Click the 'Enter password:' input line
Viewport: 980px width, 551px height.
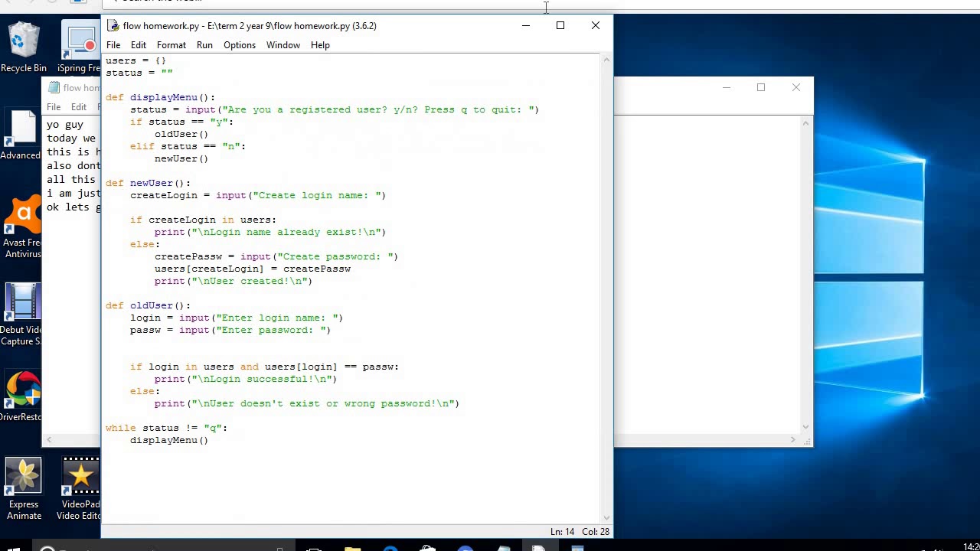click(230, 330)
